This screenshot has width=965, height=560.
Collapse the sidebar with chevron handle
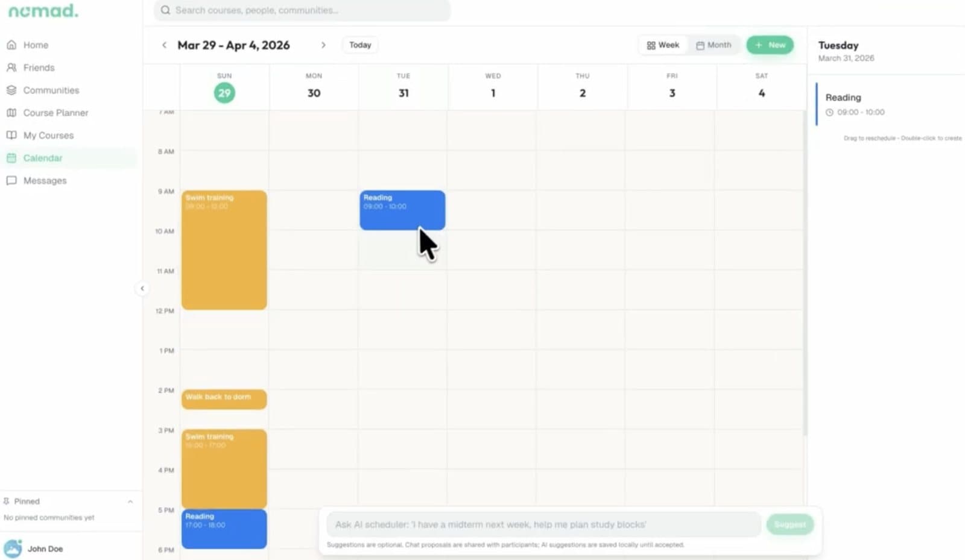coord(142,288)
